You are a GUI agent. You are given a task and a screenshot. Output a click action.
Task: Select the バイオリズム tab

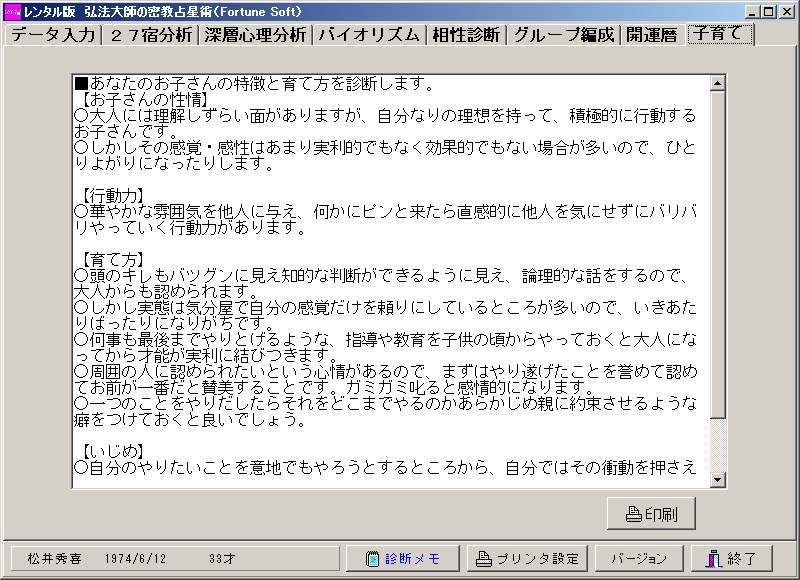point(369,35)
